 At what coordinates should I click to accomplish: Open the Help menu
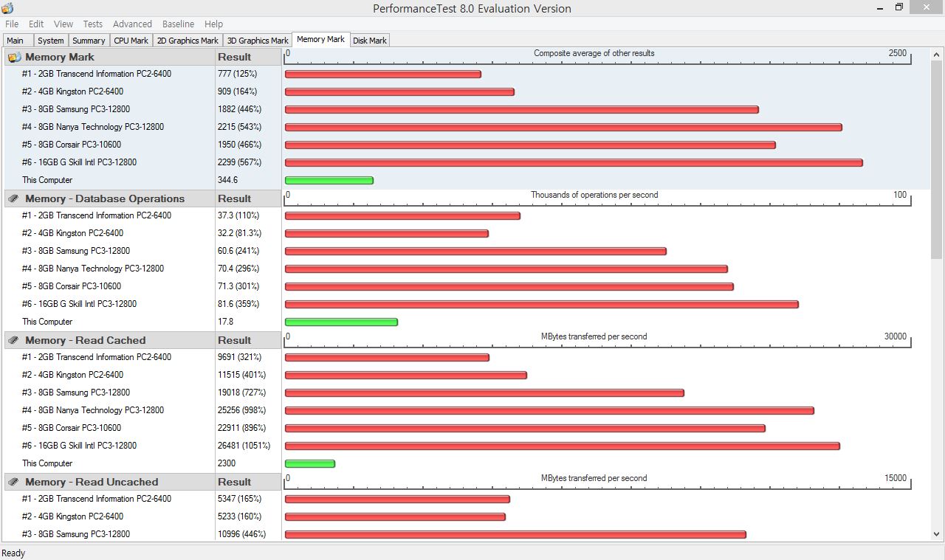(213, 24)
